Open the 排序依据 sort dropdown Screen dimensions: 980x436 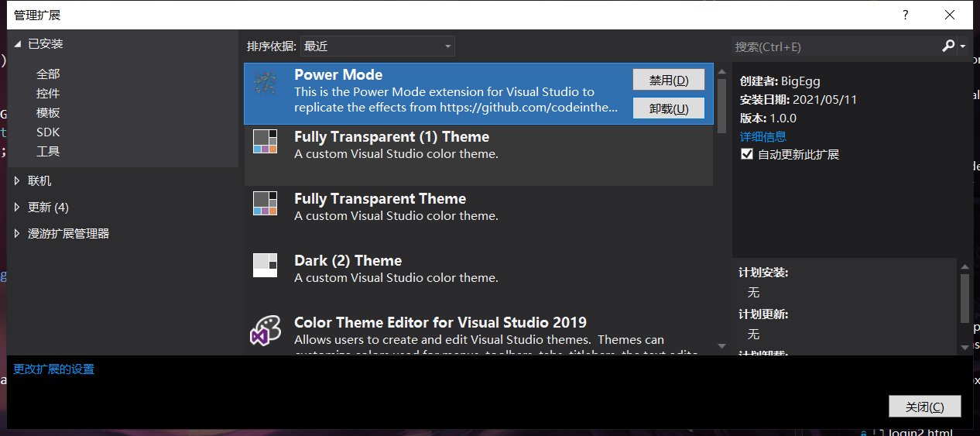377,46
